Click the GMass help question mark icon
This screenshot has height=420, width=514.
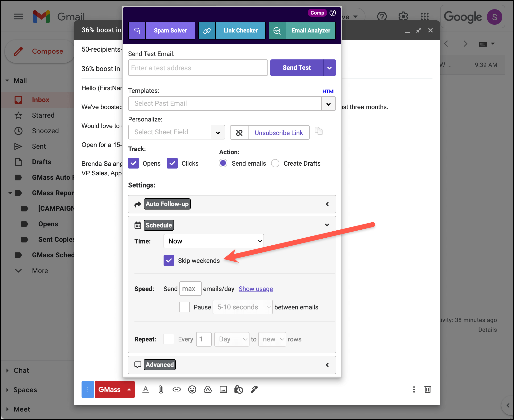[x=333, y=13]
